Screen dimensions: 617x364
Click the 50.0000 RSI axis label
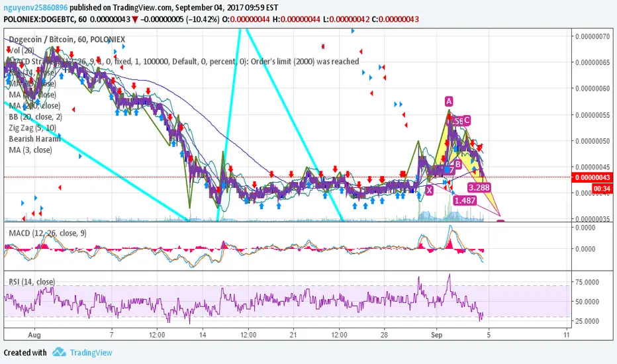[x=587, y=302]
